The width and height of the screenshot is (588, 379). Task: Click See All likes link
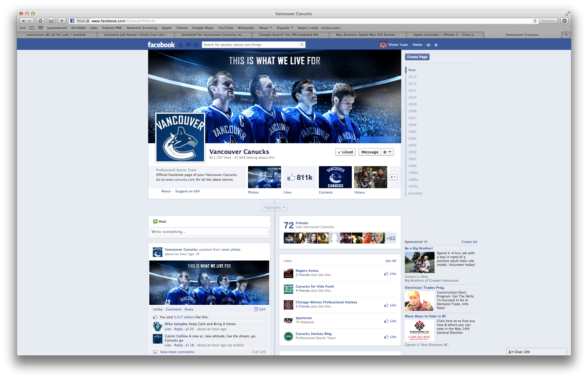point(391,261)
